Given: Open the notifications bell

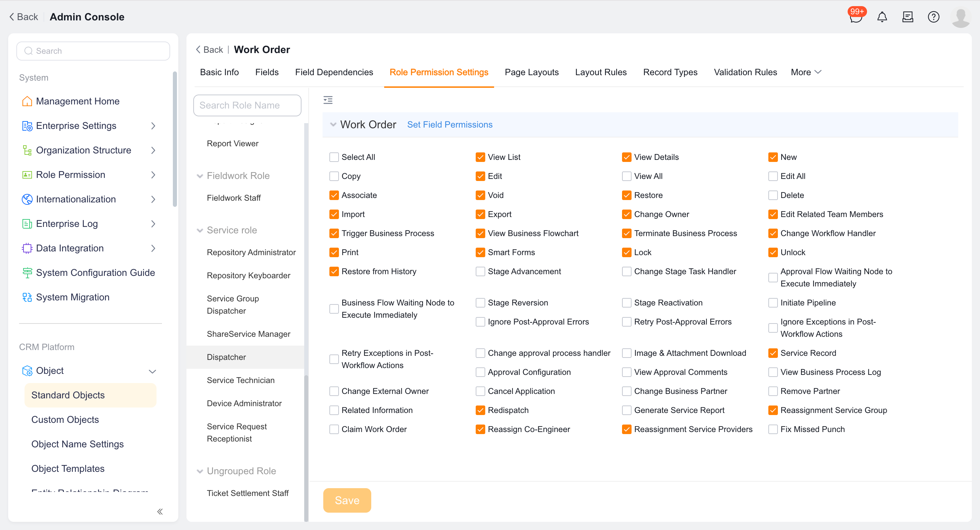Looking at the screenshot, I should (x=882, y=17).
